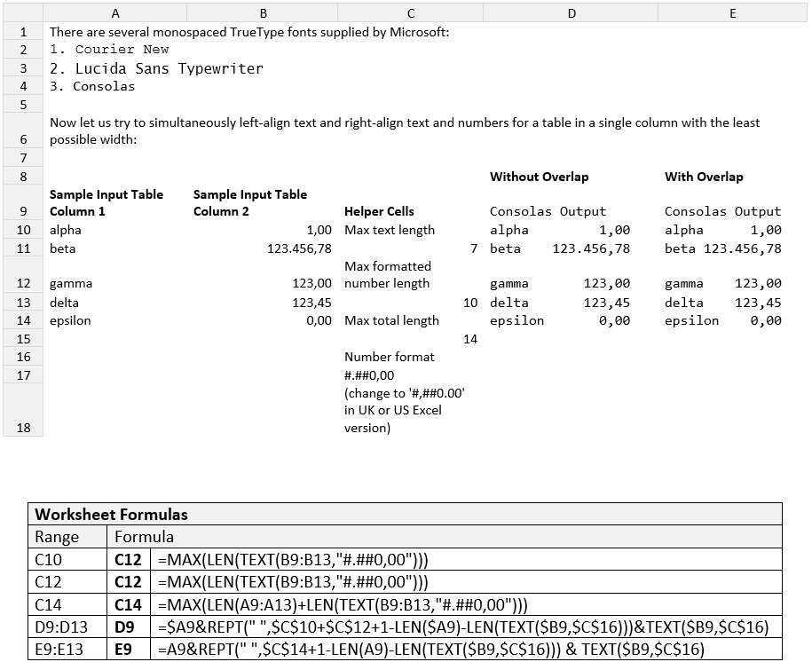812x662 pixels.
Task: Click '#.##0,00' format cell
Action: (x=369, y=375)
